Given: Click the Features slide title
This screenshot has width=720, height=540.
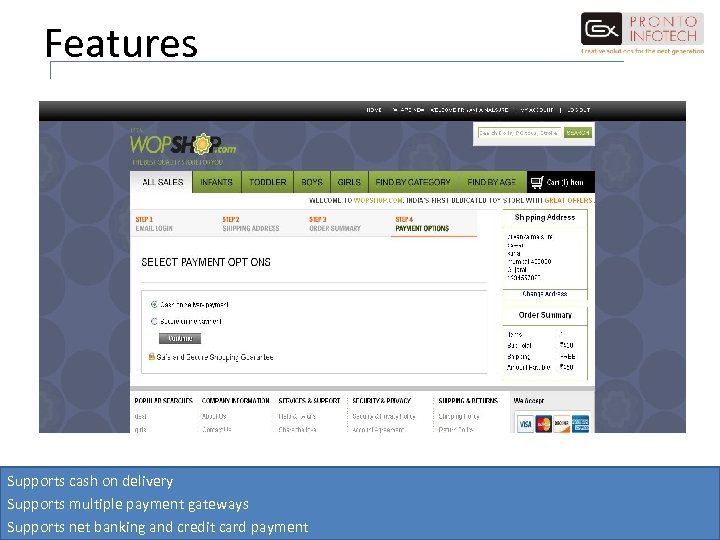Looking at the screenshot, I should pyautogui.click(x=121, y=43).
